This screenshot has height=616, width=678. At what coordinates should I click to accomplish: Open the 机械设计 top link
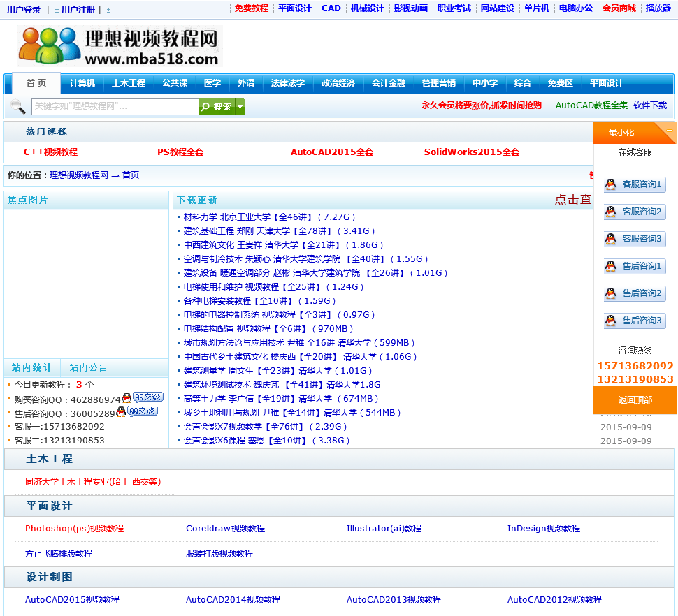(x=367, y=8)
